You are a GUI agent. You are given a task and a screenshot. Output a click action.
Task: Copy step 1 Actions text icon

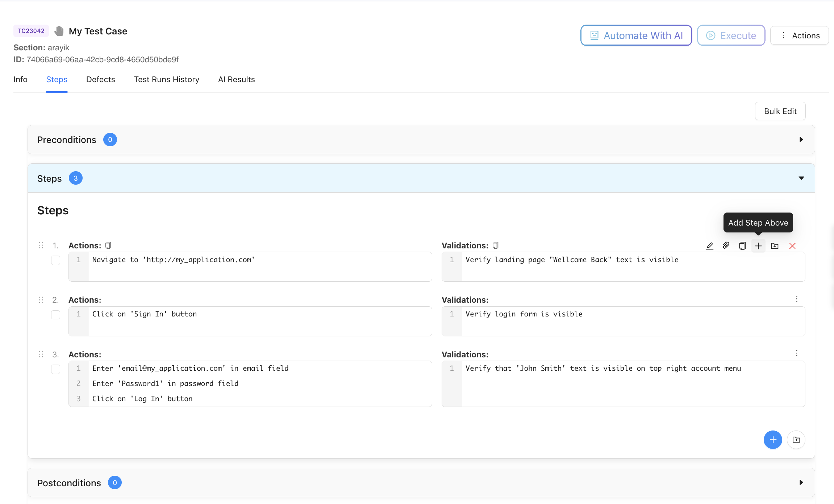point(108,245)
